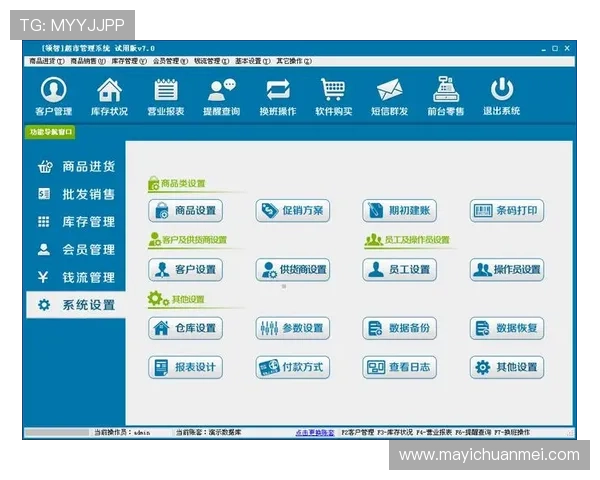Click 条码打印 button
The image size is (600, 480).
point(507,211)
